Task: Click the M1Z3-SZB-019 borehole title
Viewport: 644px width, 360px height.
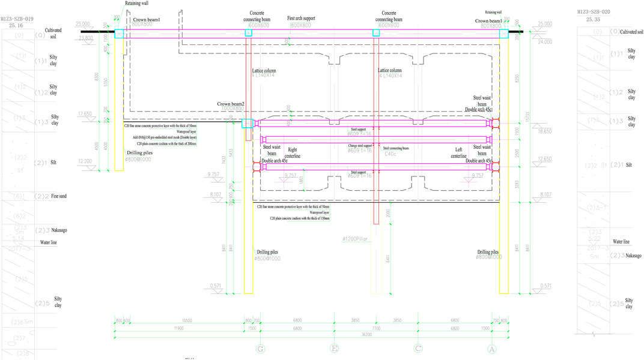Action: pyautogui.click(x=17, y=19)
